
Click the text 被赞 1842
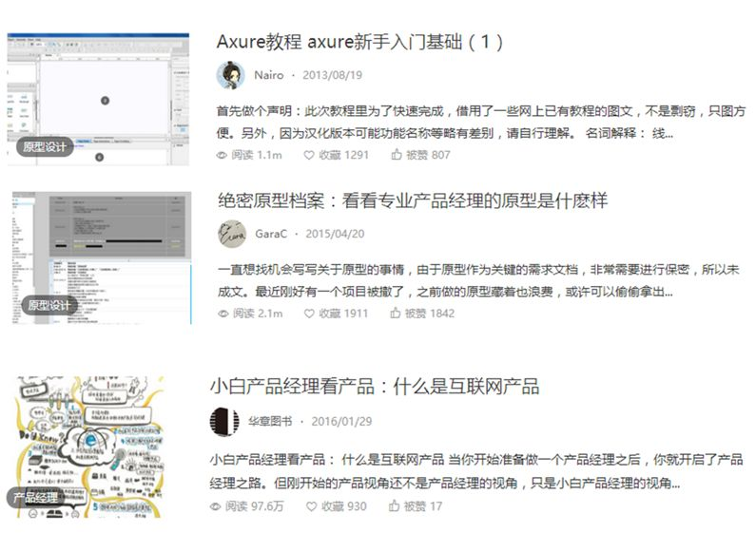(430, 314)
